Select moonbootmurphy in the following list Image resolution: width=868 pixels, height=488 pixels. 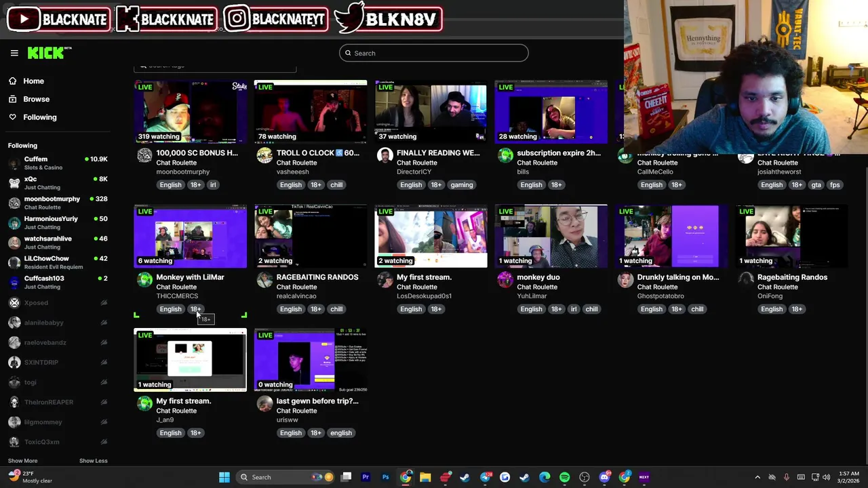tap(58, 203)
